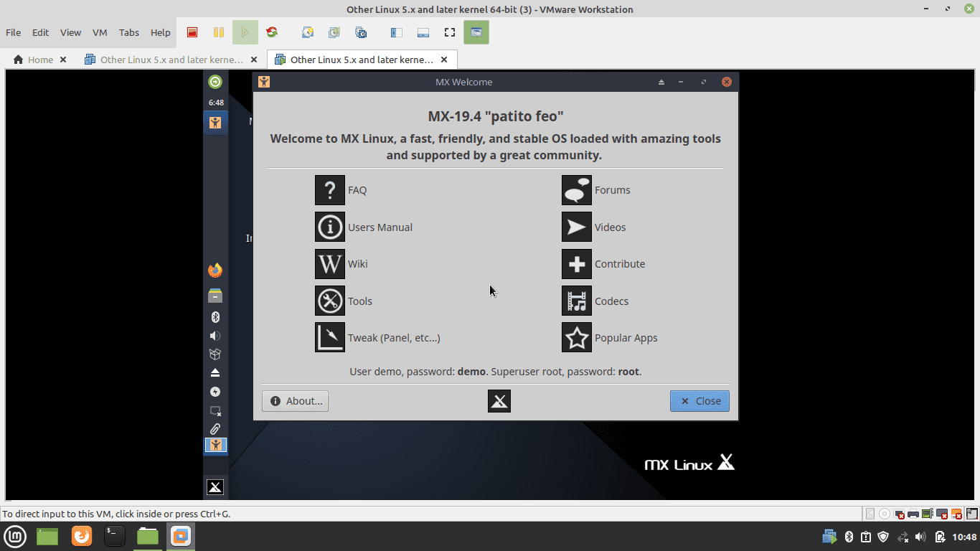Close the active Other Linux VM tab

pyautogui.click(x=445, y=60)
